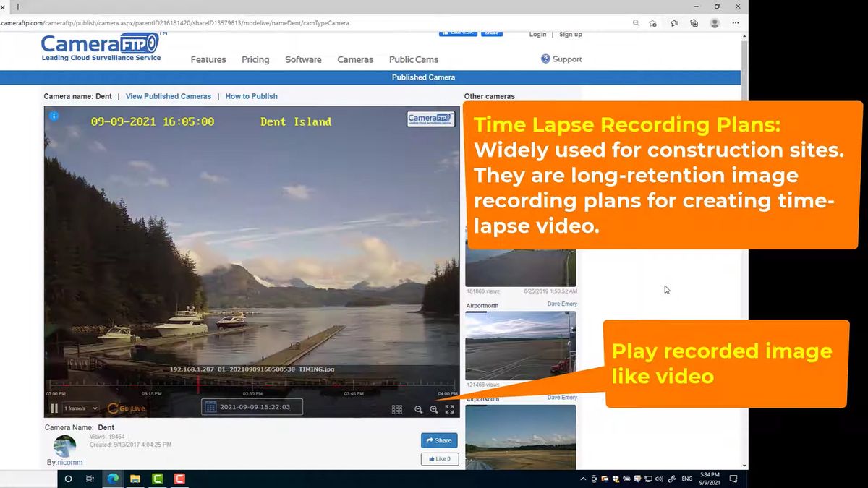Click the CameraFTP logo
The width and height of the screenshot is (868, 488).
coord(101,46)
